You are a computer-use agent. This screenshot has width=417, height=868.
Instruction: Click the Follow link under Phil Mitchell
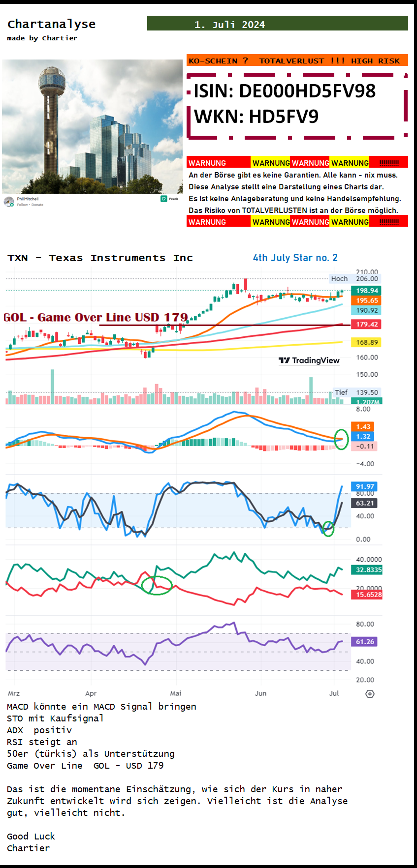point(22,205)
